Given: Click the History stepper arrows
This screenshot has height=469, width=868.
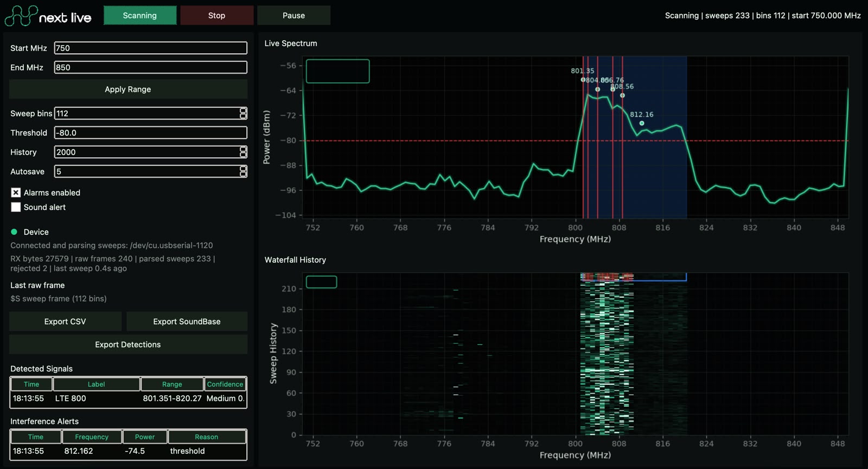Looking at the screenshot, I should click(243, 152).
